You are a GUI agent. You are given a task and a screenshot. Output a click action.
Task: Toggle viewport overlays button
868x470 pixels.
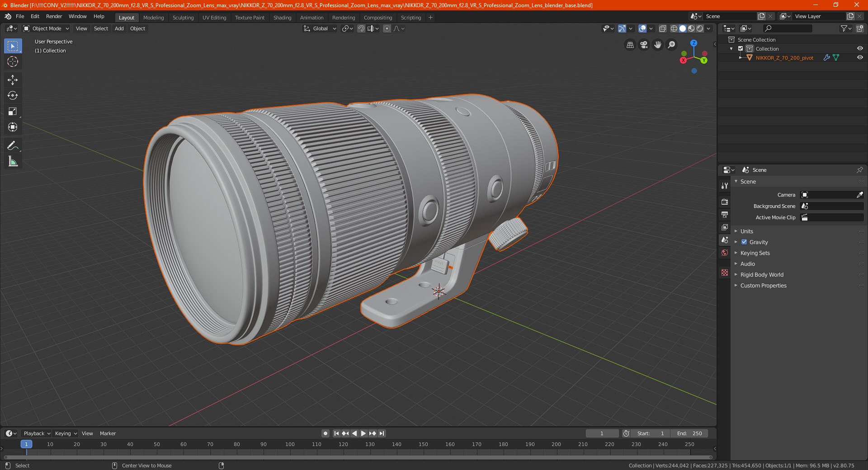(x=642, y=28)
